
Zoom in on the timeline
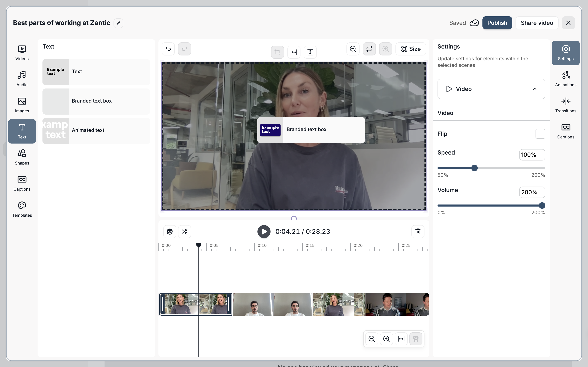386,339
